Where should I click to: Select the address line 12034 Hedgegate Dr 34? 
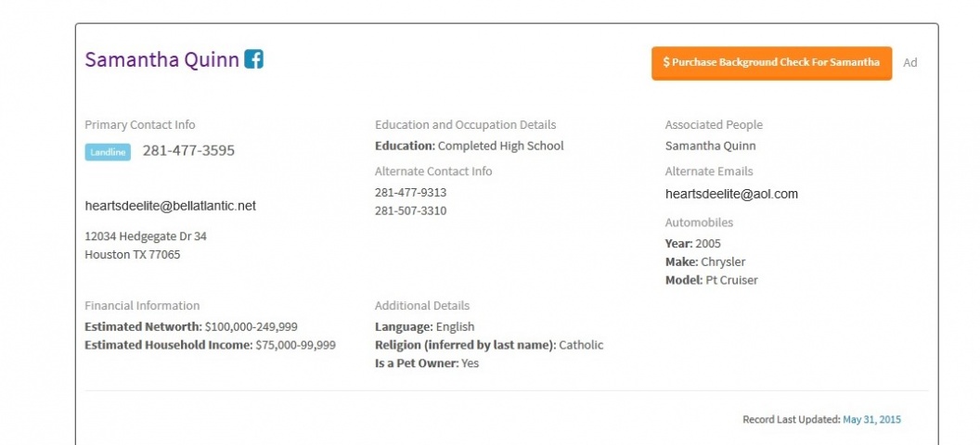pos(146,236)
